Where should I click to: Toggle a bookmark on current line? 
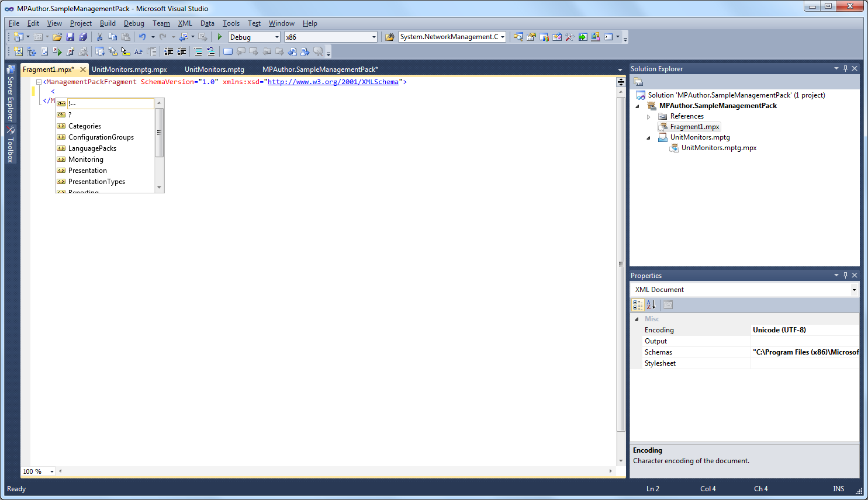[x=228, y=51]
